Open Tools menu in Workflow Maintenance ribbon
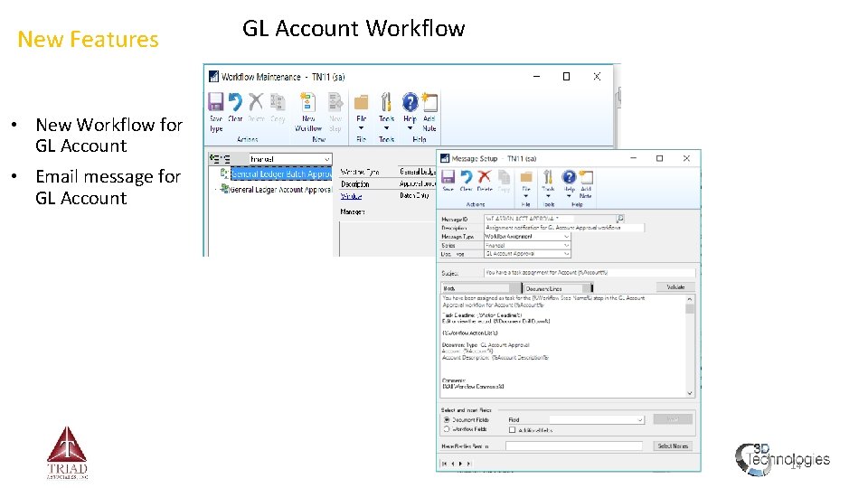 point(386,112)
